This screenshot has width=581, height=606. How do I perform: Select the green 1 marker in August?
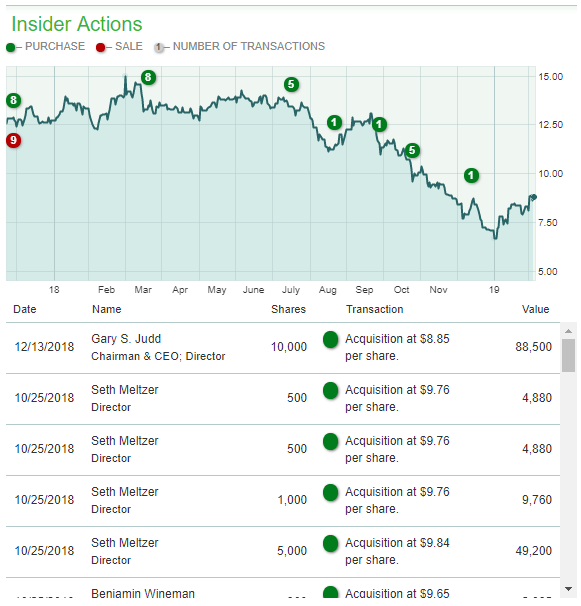(334, 123)
